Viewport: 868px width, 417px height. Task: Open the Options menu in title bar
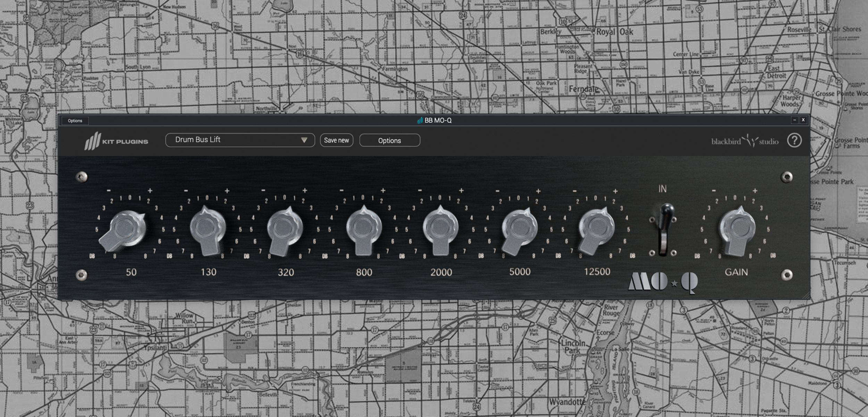[75, 121]
